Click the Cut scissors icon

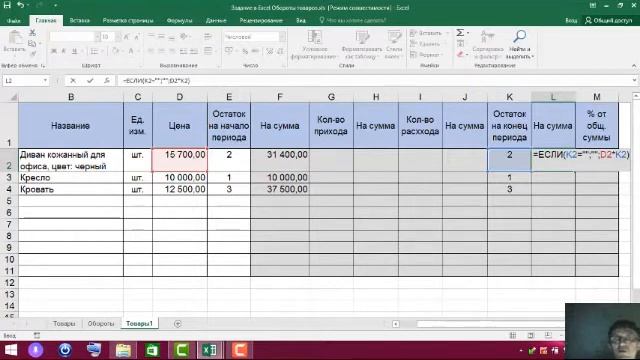coord(33,33)
